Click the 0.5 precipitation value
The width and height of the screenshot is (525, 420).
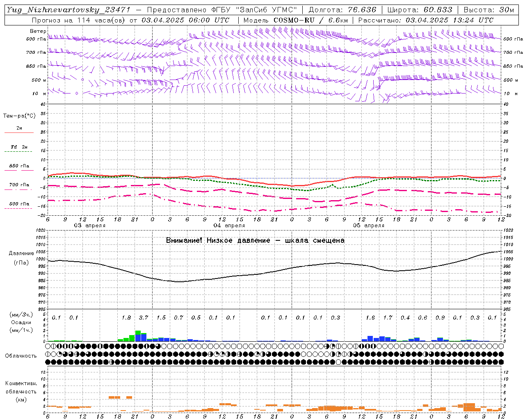[x=196, y=317]
